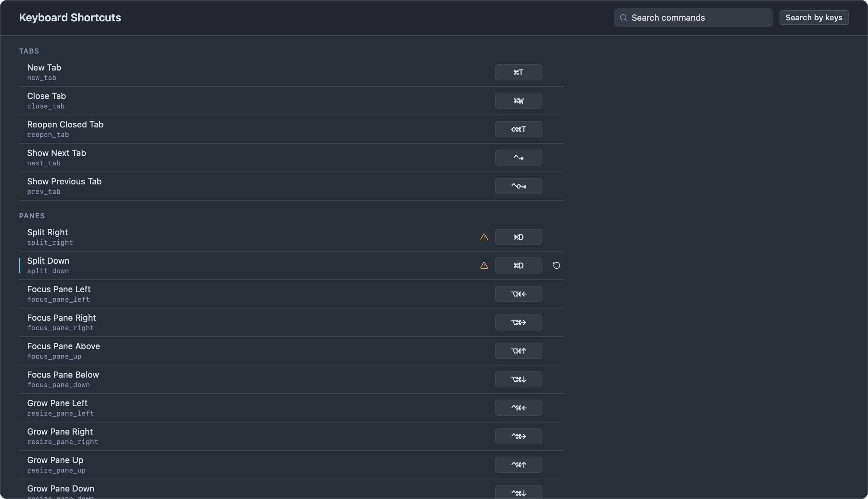868x499 pixels.
Task: Select the Focus Pane Above label
Action: pos(63,346)
